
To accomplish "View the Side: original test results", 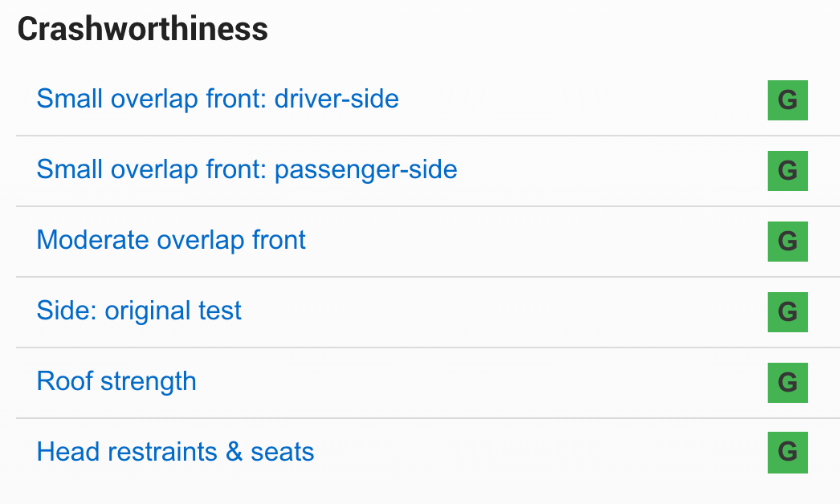I will click(x=139, y=311).
